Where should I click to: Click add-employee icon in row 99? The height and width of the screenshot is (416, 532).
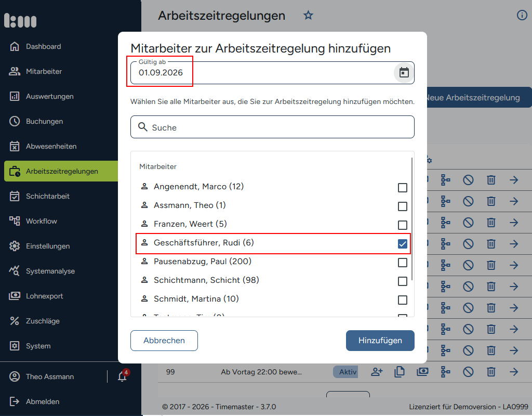pos(377,372)
